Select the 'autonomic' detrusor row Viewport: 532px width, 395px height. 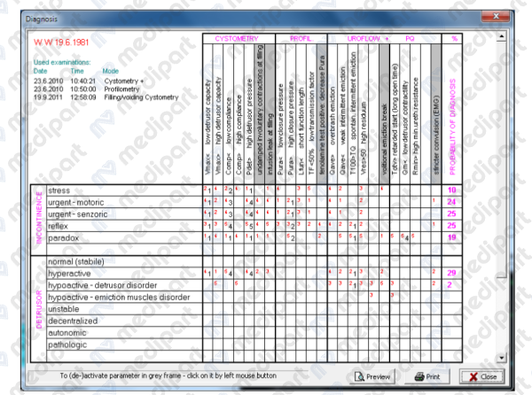[124, 333]
